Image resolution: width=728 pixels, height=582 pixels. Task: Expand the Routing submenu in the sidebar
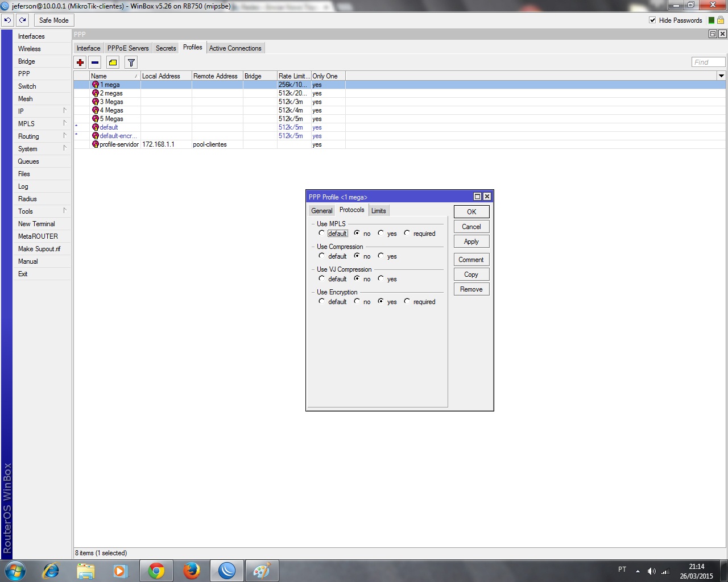click(65, 136)
